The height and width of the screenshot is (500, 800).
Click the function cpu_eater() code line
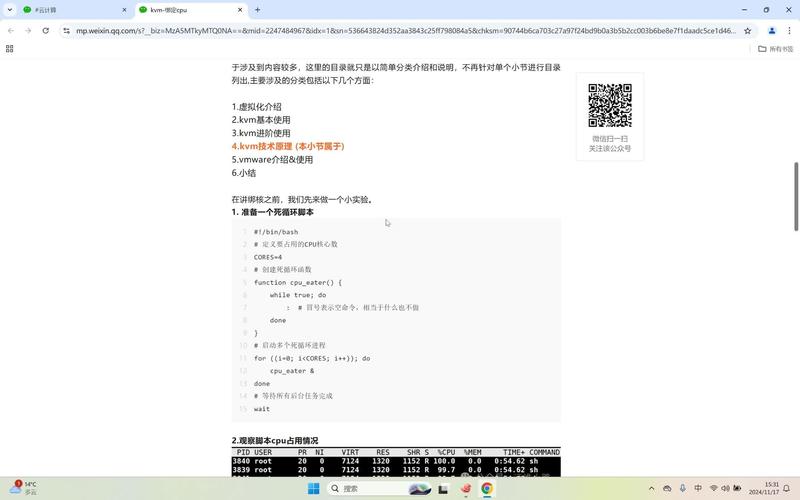coord(297,282)
